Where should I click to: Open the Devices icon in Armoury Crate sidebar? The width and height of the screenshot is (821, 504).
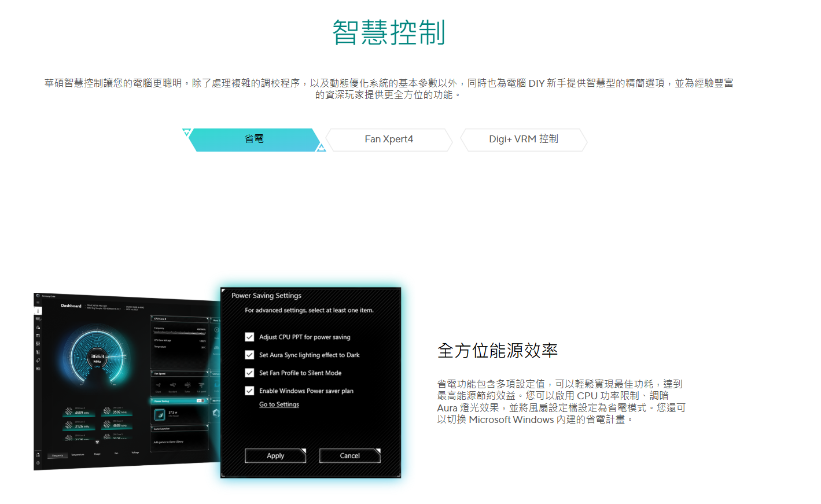coord(38,319)
